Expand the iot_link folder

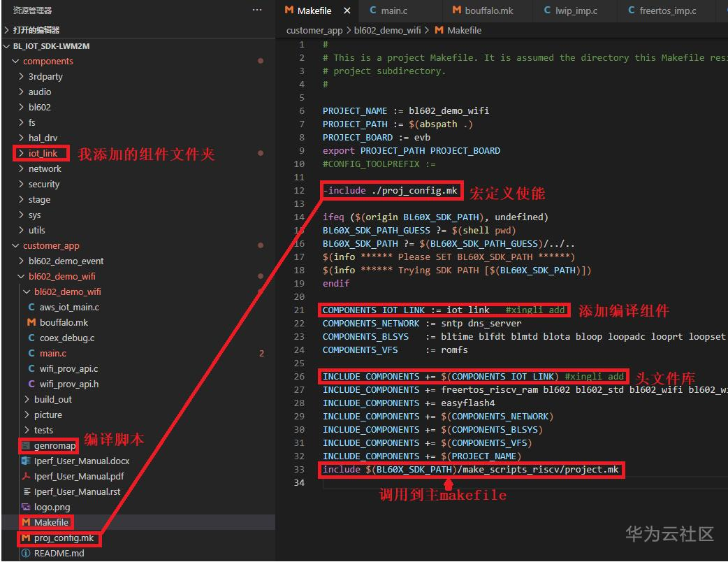tap(43, 153)
